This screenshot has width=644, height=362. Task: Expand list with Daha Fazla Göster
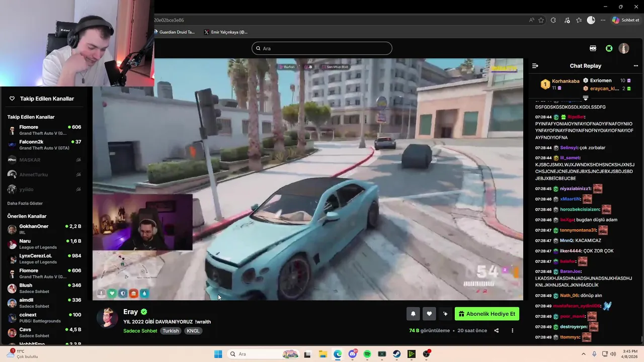tap(25, 203)
